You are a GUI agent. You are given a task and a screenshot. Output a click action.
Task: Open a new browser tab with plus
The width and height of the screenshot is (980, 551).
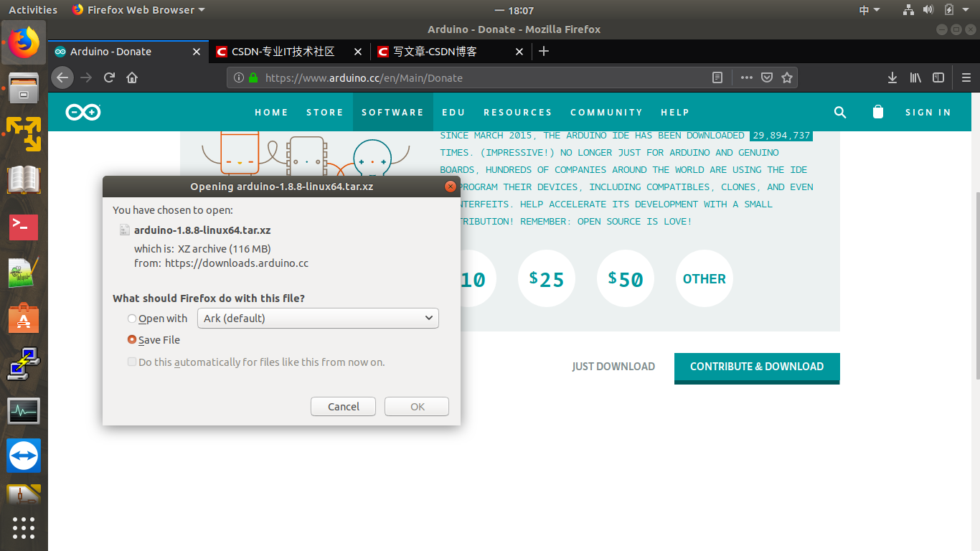[544, 51]
